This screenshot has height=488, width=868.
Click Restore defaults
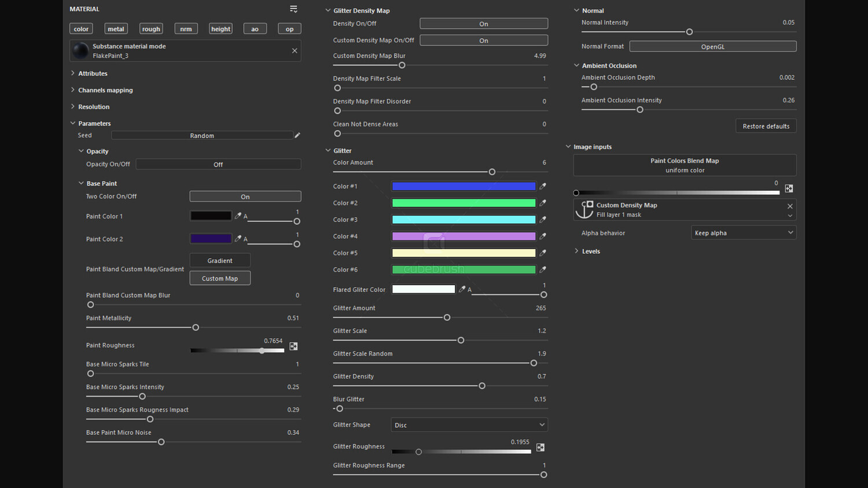pyautogui.click(x=766, y=126)
